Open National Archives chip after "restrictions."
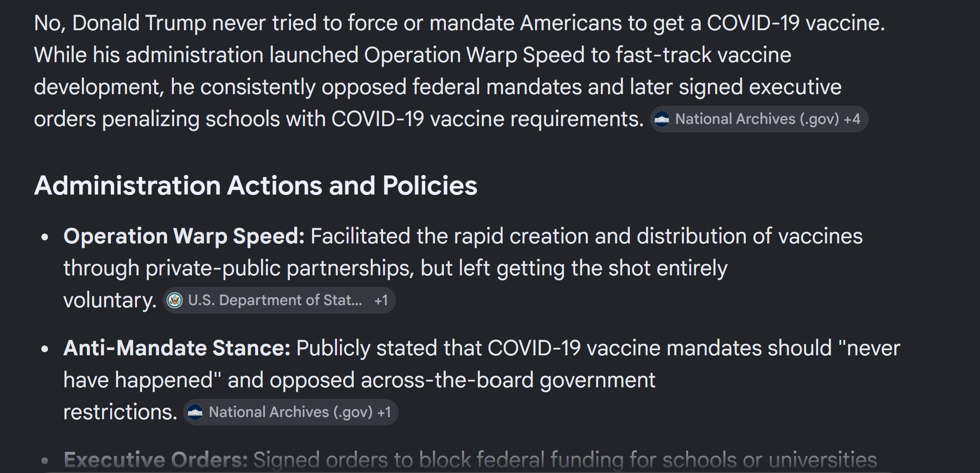 pyautogui.click(x=291, y=412)
